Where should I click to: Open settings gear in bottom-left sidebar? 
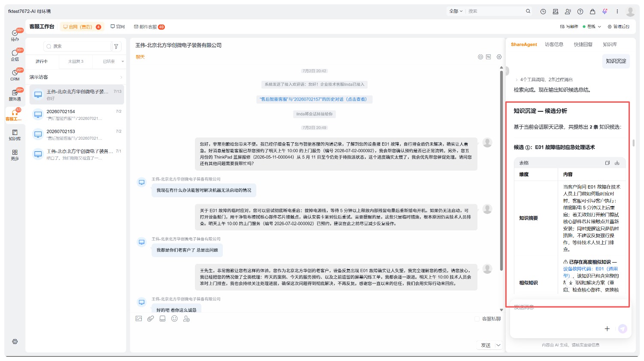click(15, 341)
